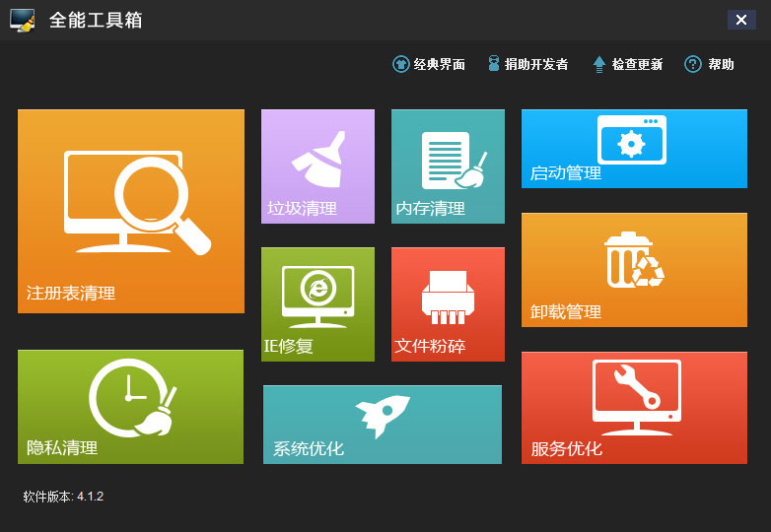Click 检查更新 to check for updates
771x532 pixels.
pyautogui.click(x=628, y=64)
